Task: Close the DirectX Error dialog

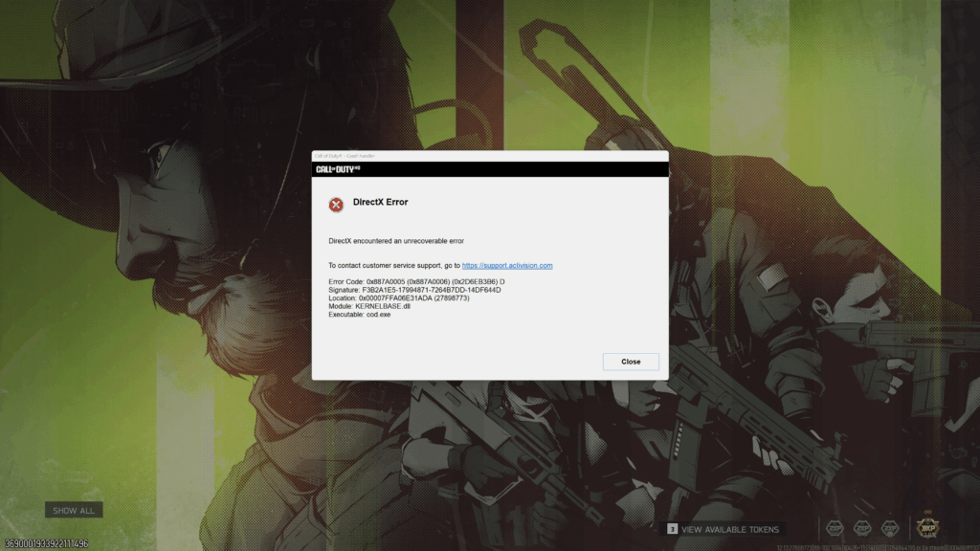Action: pos(630,362)
